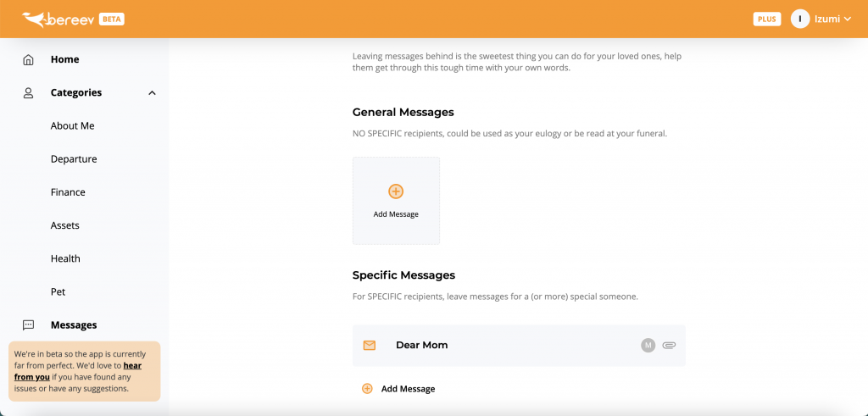This screenshot has height=416, width=868.
Task: Click the Categories person icon
Action: point(28,93)
